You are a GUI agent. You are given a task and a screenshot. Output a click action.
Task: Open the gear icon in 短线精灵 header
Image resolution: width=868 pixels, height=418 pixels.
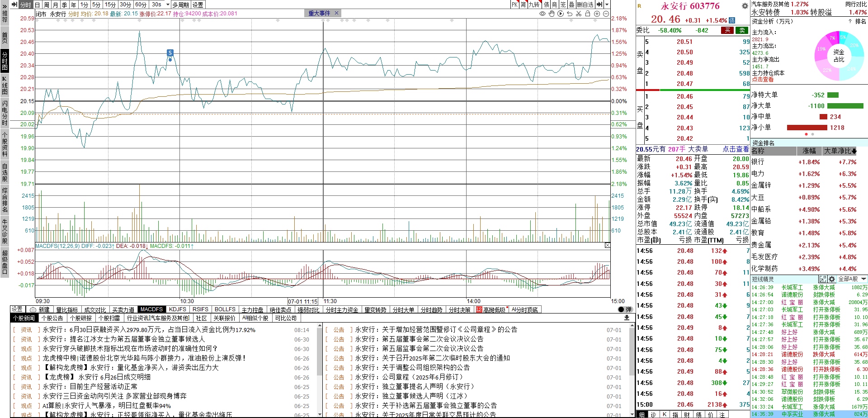pos(832,279)
